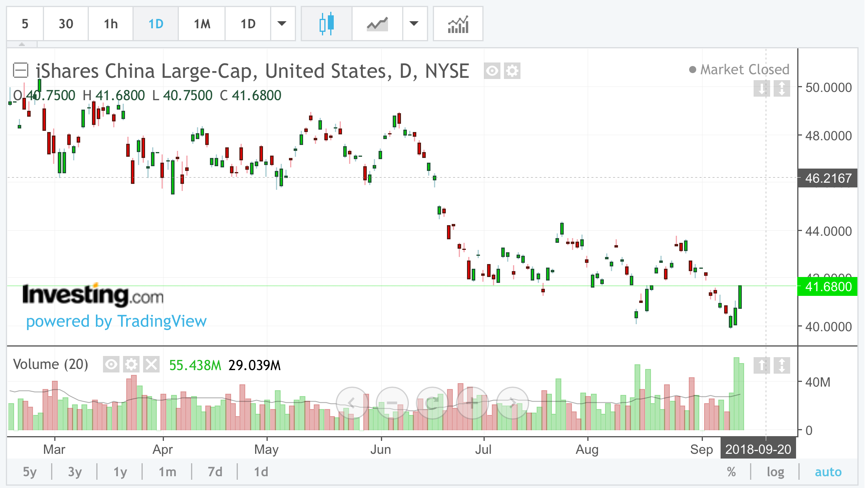868x488 pixels.
Task: Select the 1h interval tab
Action: pos(110,24)
